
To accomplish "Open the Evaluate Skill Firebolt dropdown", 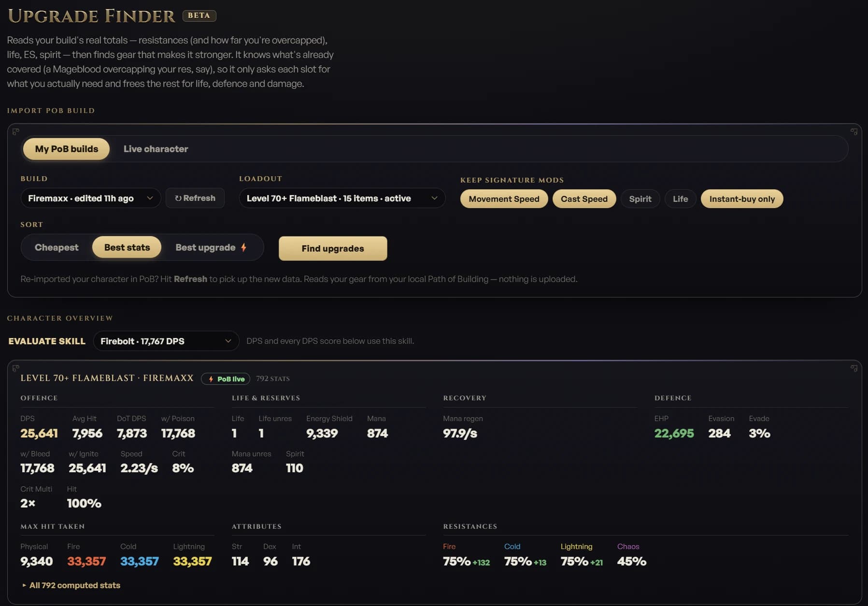I will point(166,341).
